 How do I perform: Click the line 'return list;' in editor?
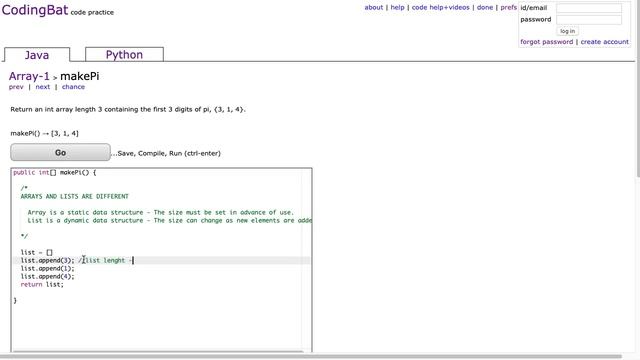tap(42, 284)
